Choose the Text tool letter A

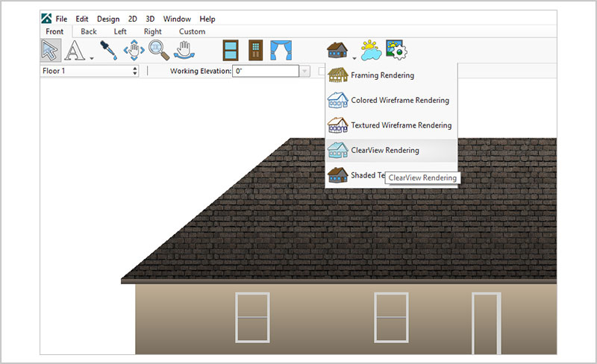[x=75, y=50]
